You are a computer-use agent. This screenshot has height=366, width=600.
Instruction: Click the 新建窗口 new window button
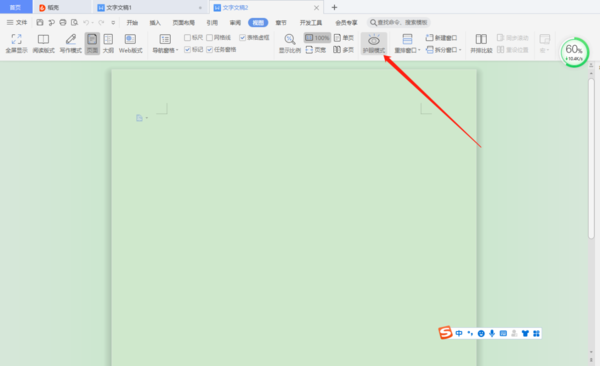(441, 38)
